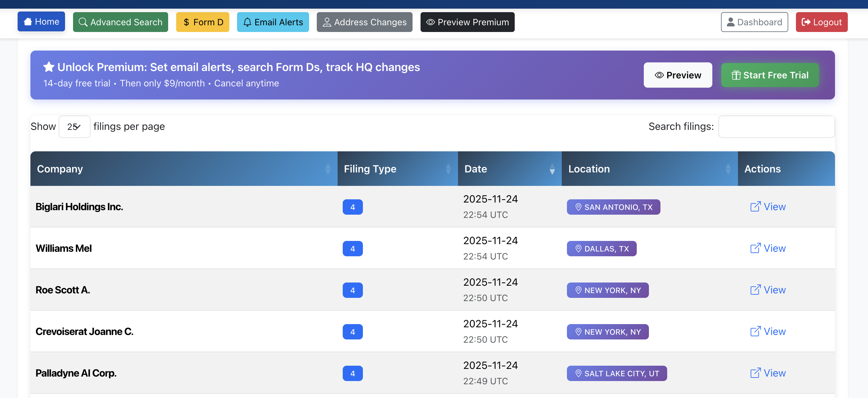Viewport: 868px width, 398px height.
Task: Click the external-link icon beside Biglari Holdings View
Action: (756, 206)
